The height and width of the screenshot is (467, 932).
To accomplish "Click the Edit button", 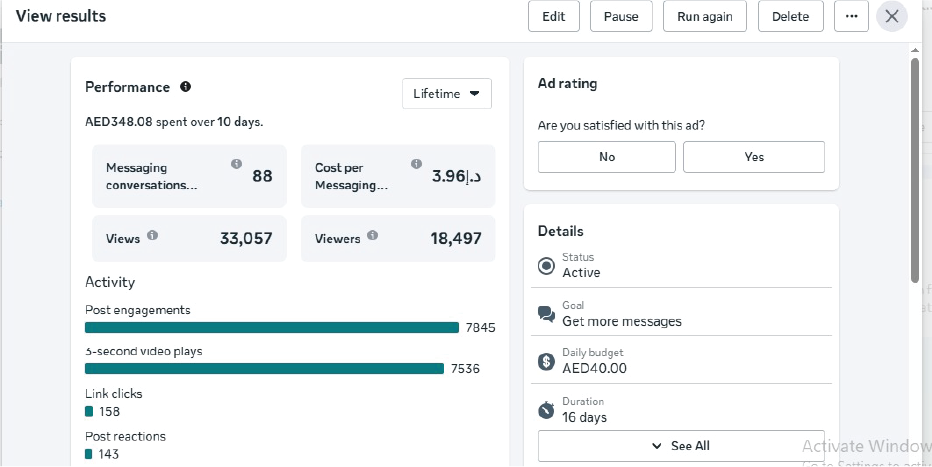I will 553,17.
